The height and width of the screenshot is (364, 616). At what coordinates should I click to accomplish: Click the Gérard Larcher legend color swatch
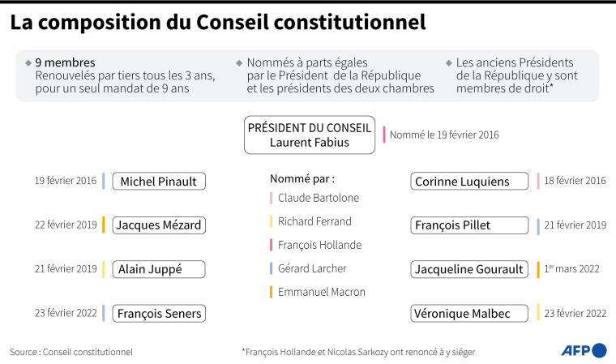coord(271,268)
